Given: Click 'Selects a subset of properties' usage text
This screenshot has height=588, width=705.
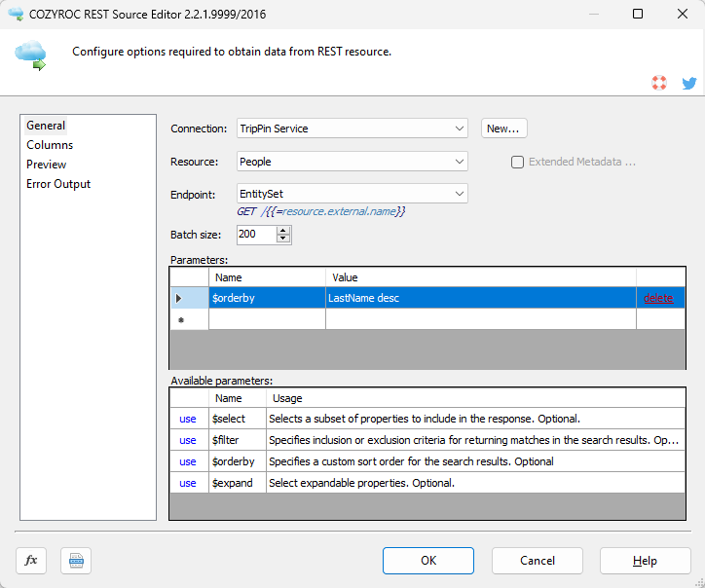Looking at the screenshot, I should 425,419.
